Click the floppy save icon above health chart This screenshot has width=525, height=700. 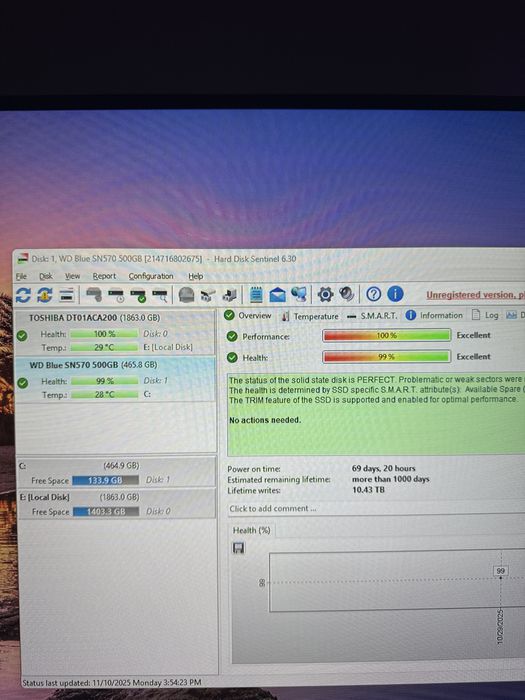click(238, 548)
